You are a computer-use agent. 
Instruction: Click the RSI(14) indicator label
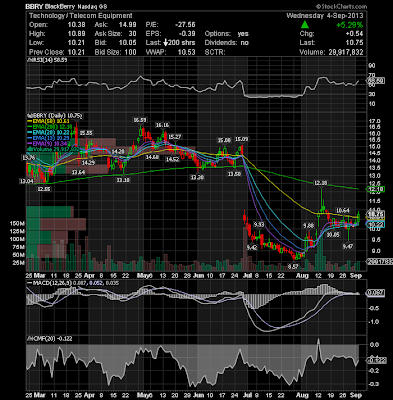(x=47, y=60)
